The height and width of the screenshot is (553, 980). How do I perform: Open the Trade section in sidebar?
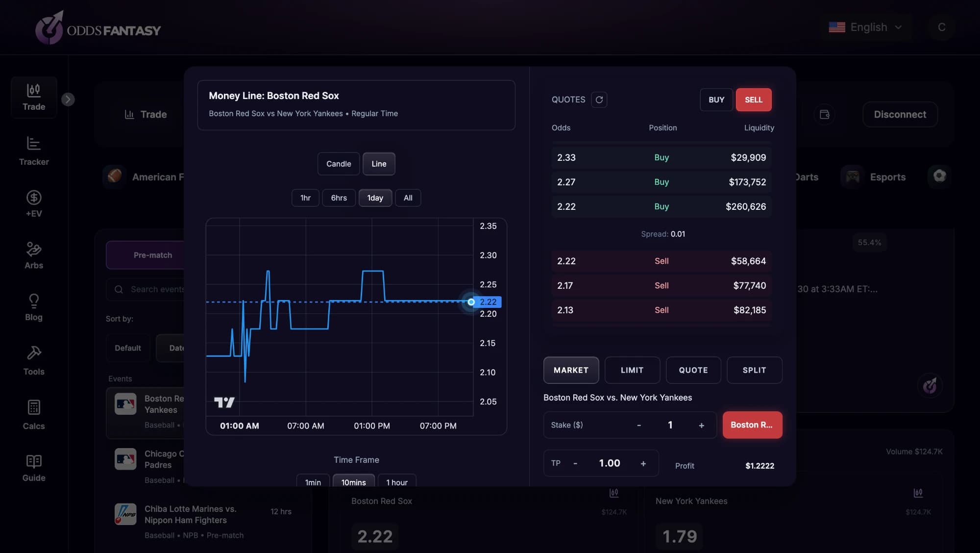click(34, 97)
